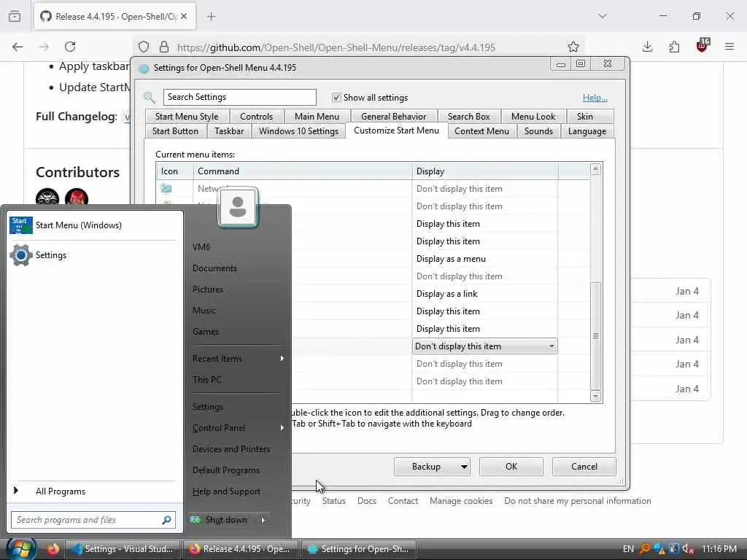Click scroll down arrow of menu items list
The height and width of the screenshot is (560, 747).
(595, 396)
